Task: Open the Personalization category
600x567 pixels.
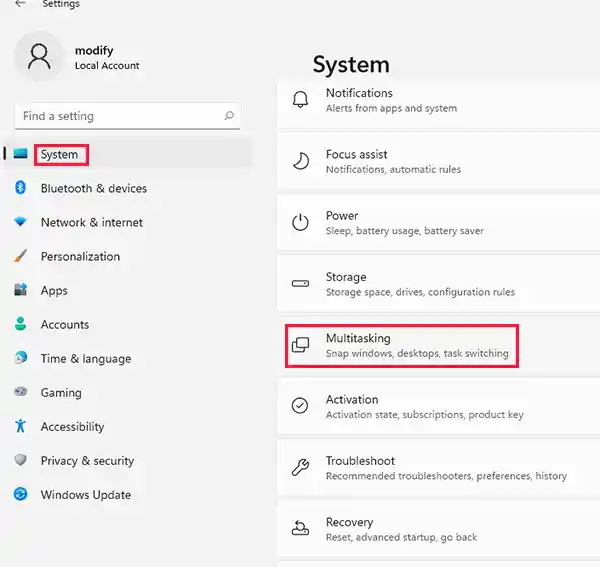Action: [x=128, y=256]
